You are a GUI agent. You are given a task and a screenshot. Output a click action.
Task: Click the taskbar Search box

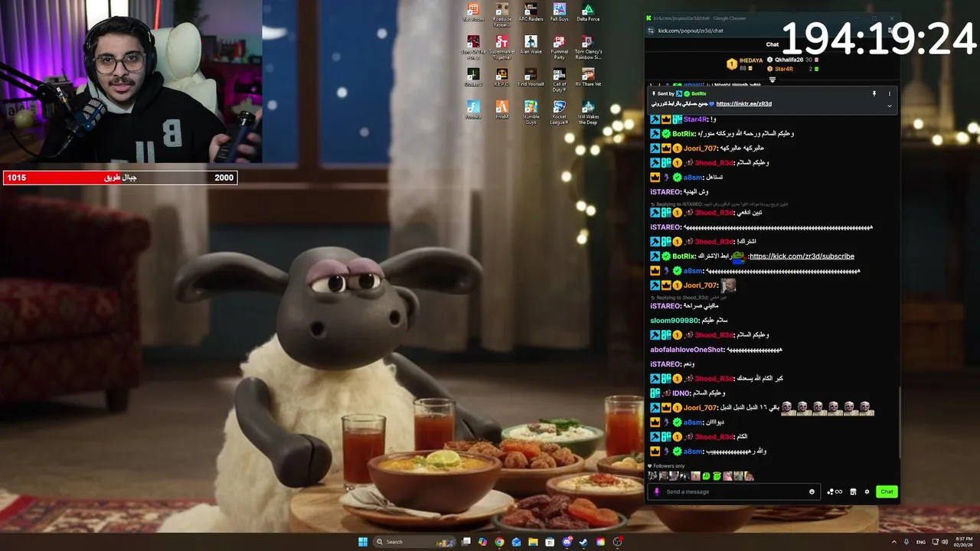413,542
